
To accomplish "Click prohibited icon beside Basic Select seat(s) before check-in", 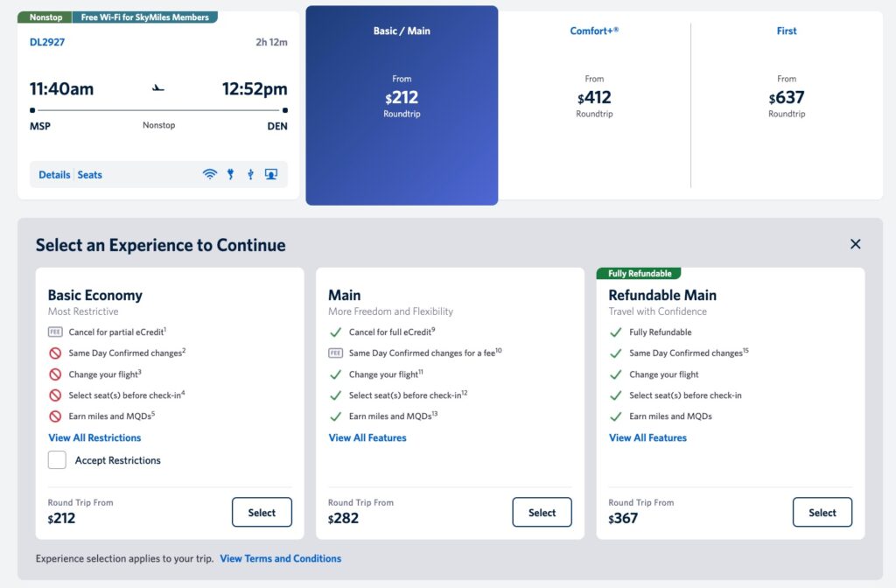I will tap(55, 395).
